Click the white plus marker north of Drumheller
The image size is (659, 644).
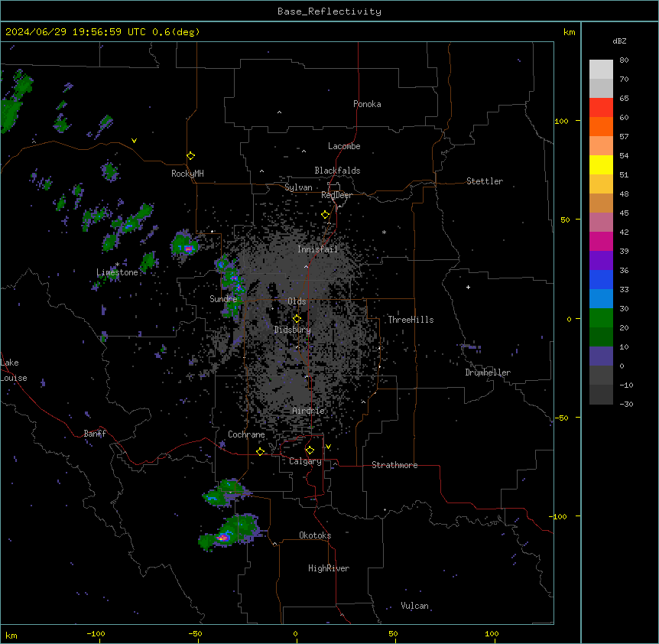click(x=468, y=287)
